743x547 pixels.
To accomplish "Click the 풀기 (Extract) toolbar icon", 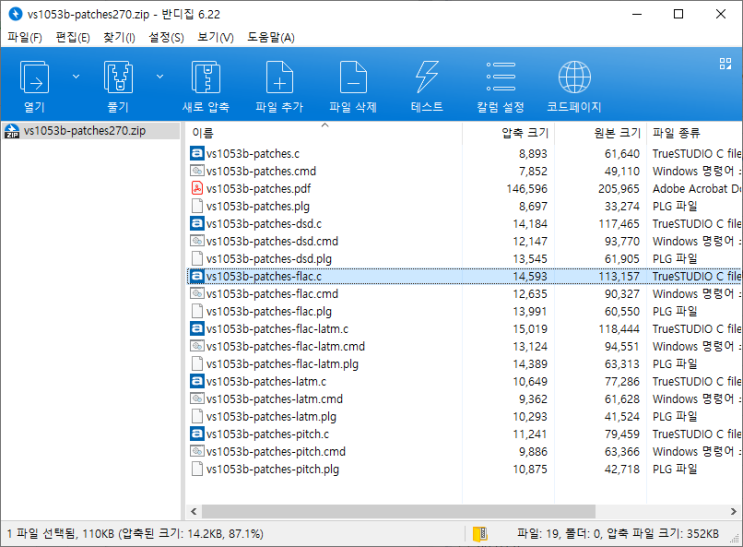I will (118, 77).
